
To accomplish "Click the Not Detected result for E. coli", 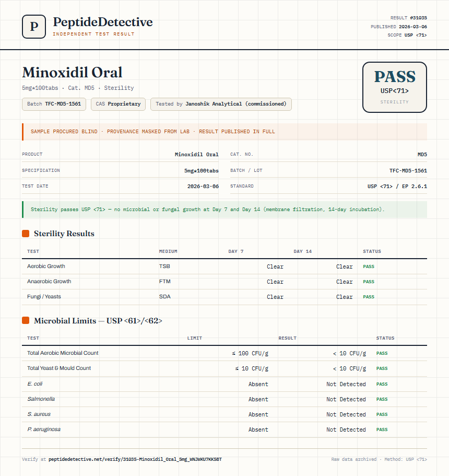I will [346, 384].
